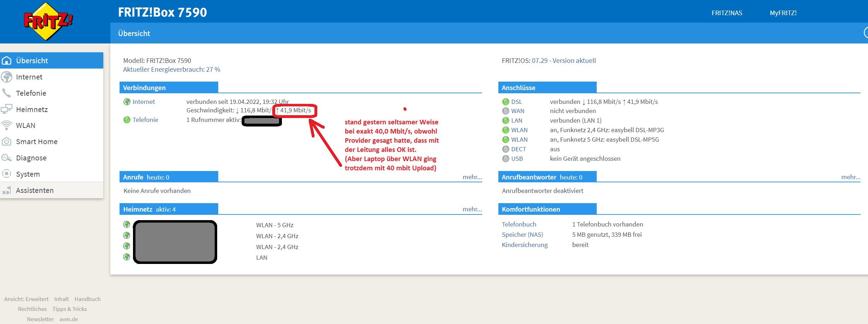Click the Heimnetz computers icon
Screen dimensions: 868x324
(x=7, y=109)
